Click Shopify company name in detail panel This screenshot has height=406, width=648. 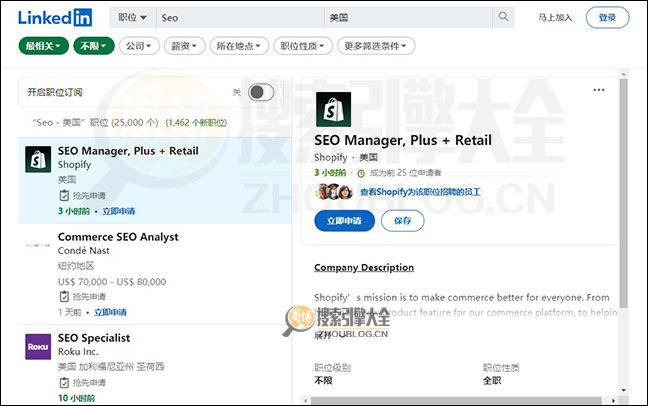[x=331, y=158]
